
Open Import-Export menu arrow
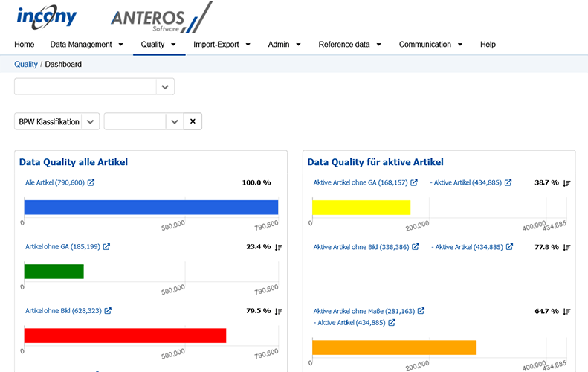(248, 45)
